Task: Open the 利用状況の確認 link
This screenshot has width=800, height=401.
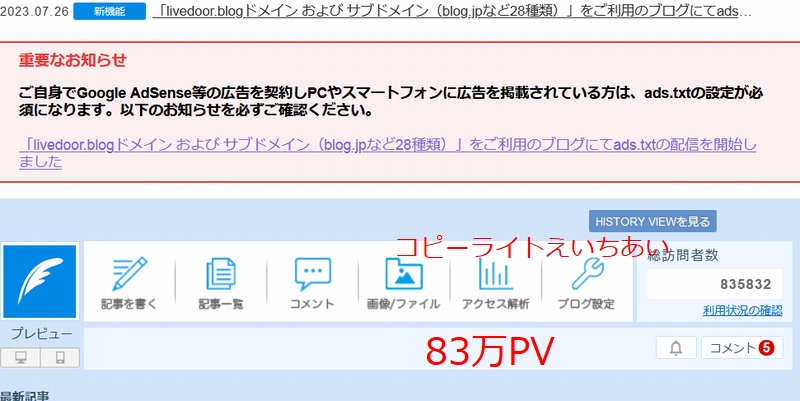Action: click(742, 310)
